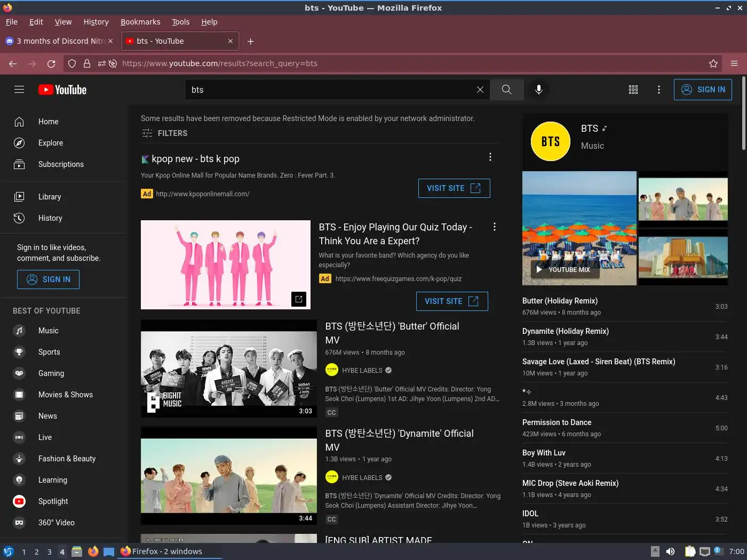Open Live category in sidebar

[63, 437]
